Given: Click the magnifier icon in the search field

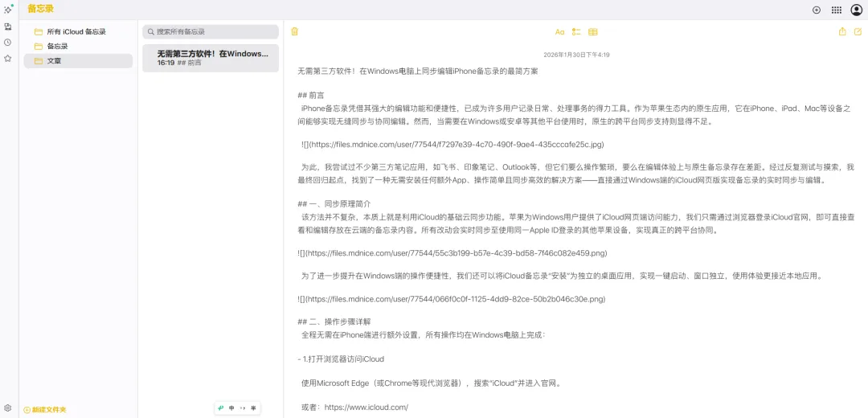Looking at the screenshot, I should [x=151, y=32].
